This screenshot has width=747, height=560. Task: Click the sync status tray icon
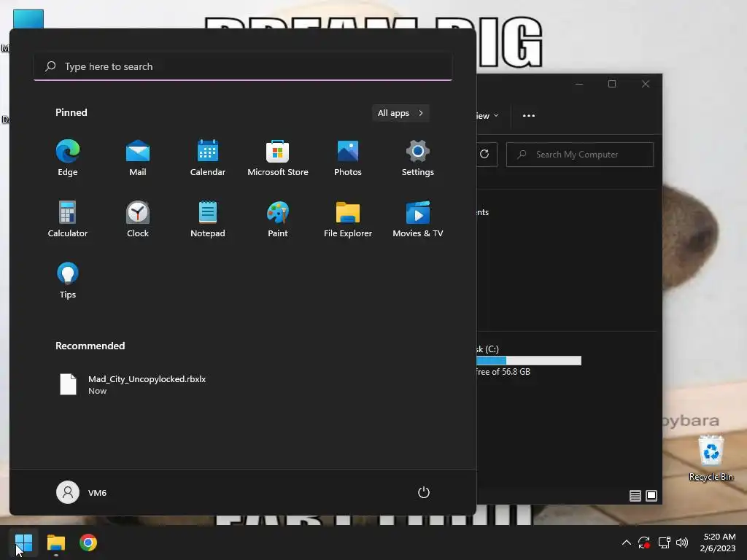pos(644,542)
